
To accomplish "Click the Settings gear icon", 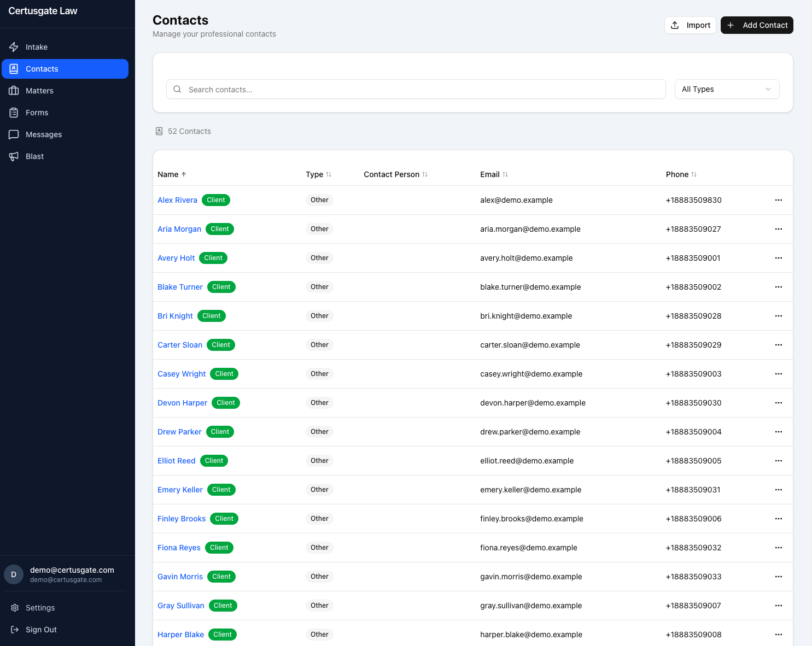I will [x=15, y=608].
